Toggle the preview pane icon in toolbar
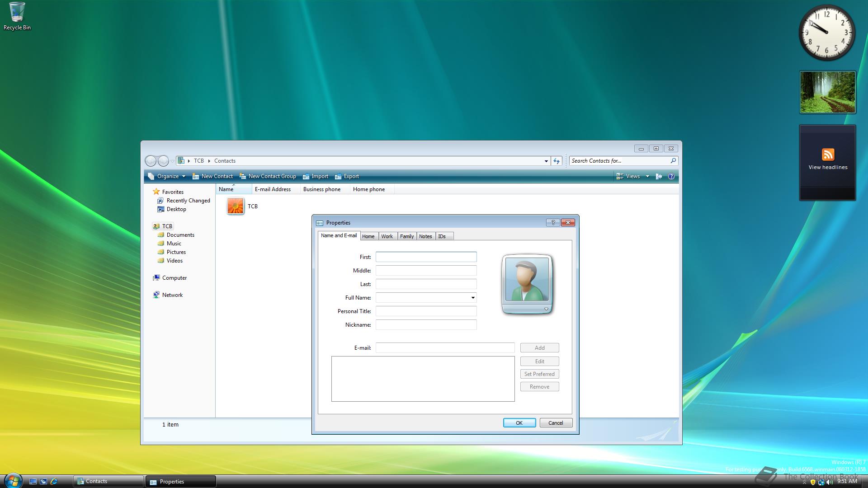This screenshot has height=488, width=868. coord(659,176)
